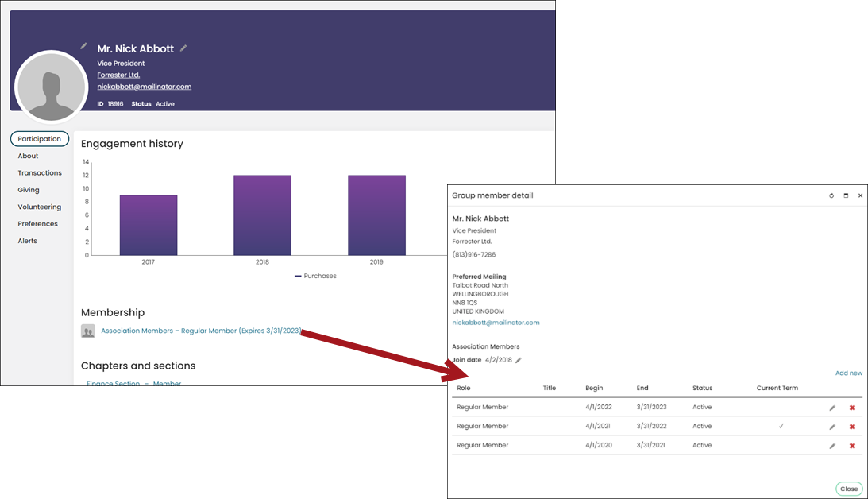Click the profile avatar photo
Screen dimensions: 868x499
tap(52, 87)
